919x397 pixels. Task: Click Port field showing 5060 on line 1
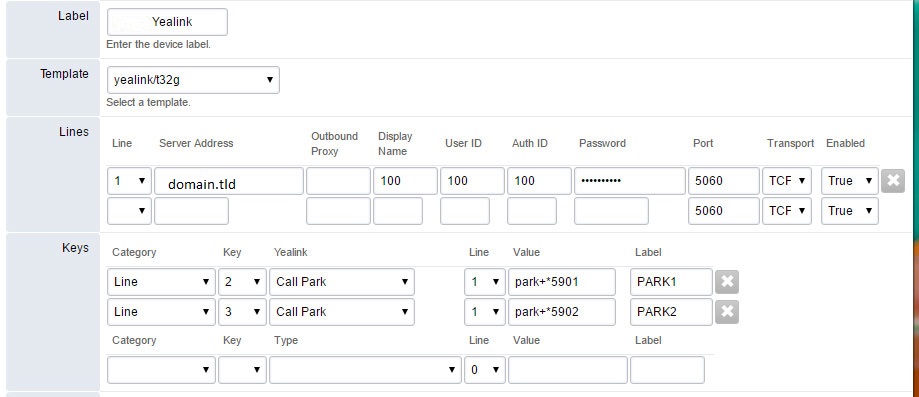coord(724,181)
